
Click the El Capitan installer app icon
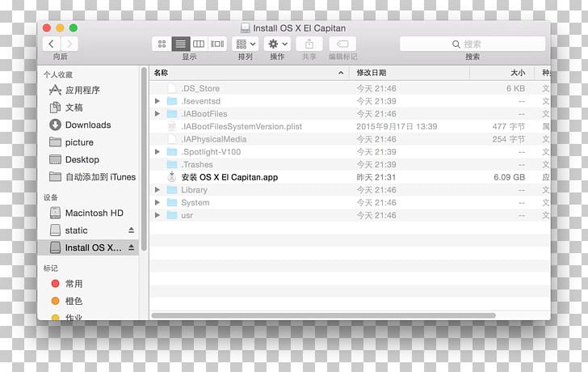pos(172,177)
